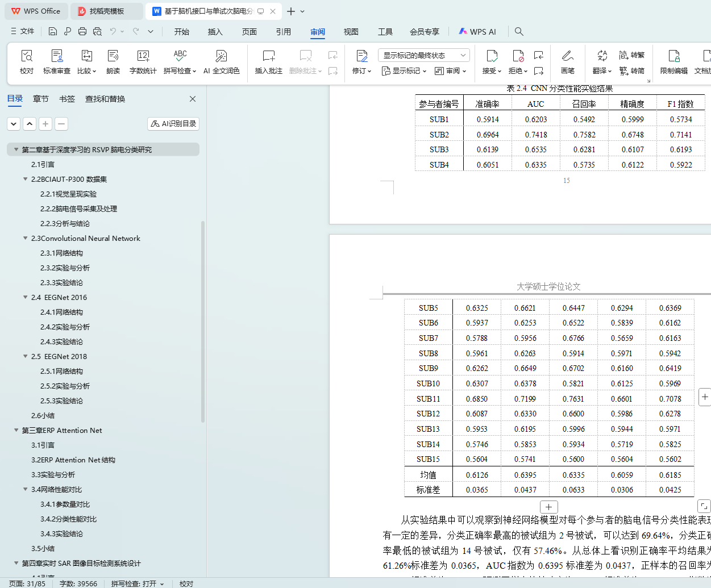Image resolution: width=711 pixels, height=588 pixels.
Task: Click the search magnifier icon
Action: click(519, 32)
